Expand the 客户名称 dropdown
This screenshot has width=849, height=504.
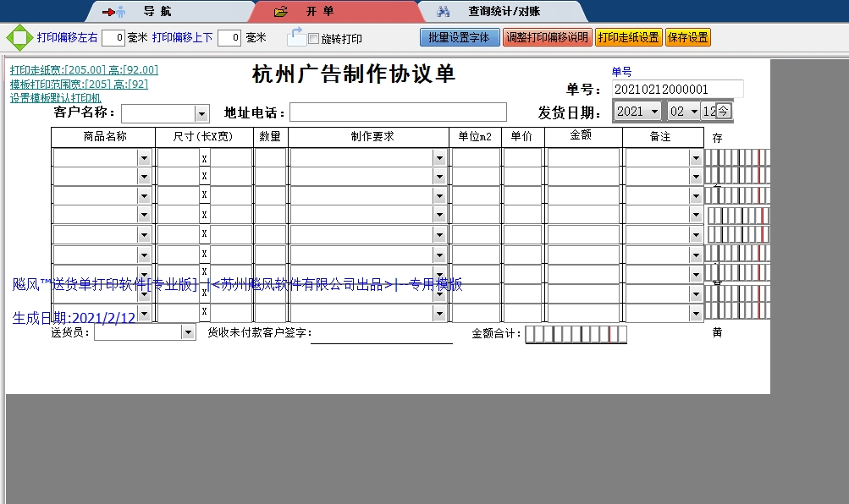click(x=201, y=113)
